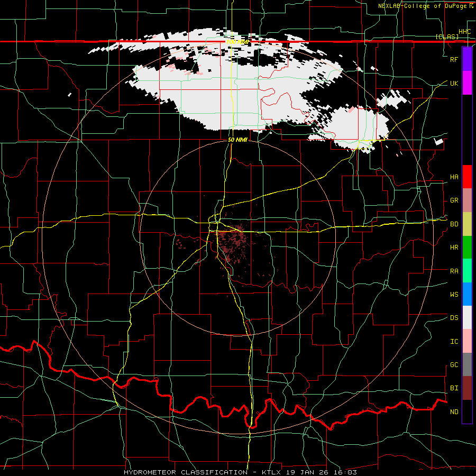Viewport: 476px width, 476px height.
Task: Select the HR legend label
Action: tap(454, 248)
